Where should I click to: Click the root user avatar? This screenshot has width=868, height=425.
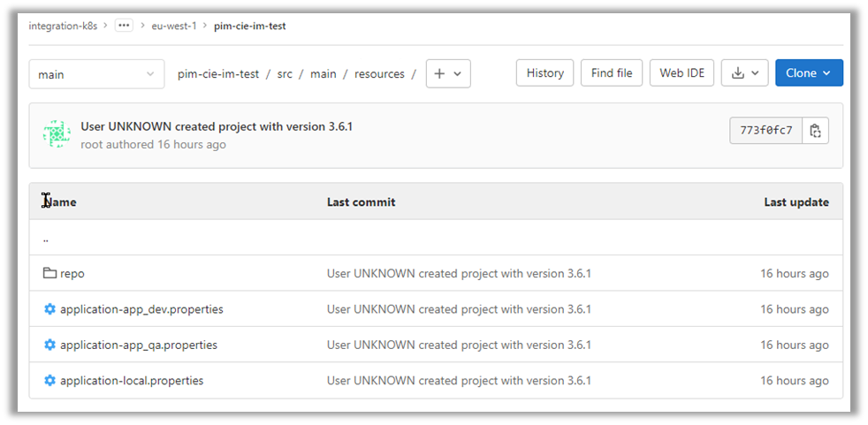pyautogui.click(x=57, y=134)
